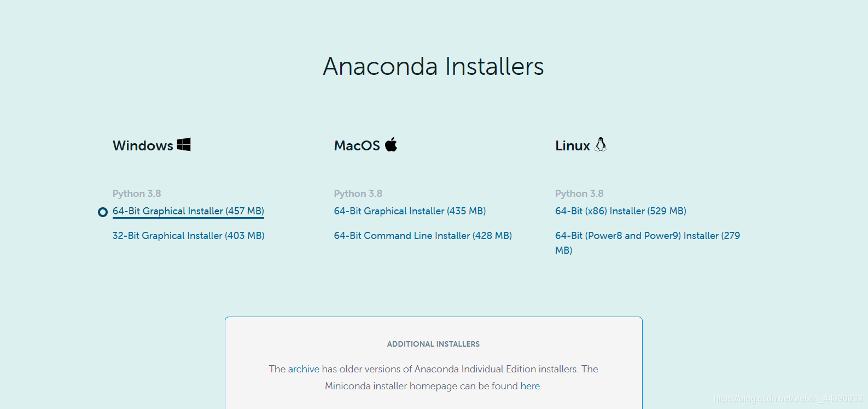Select the radio button beside 64-Bit Graphical Installer
The width and height of the screenshot is (868, 409).
click(102, 212)
